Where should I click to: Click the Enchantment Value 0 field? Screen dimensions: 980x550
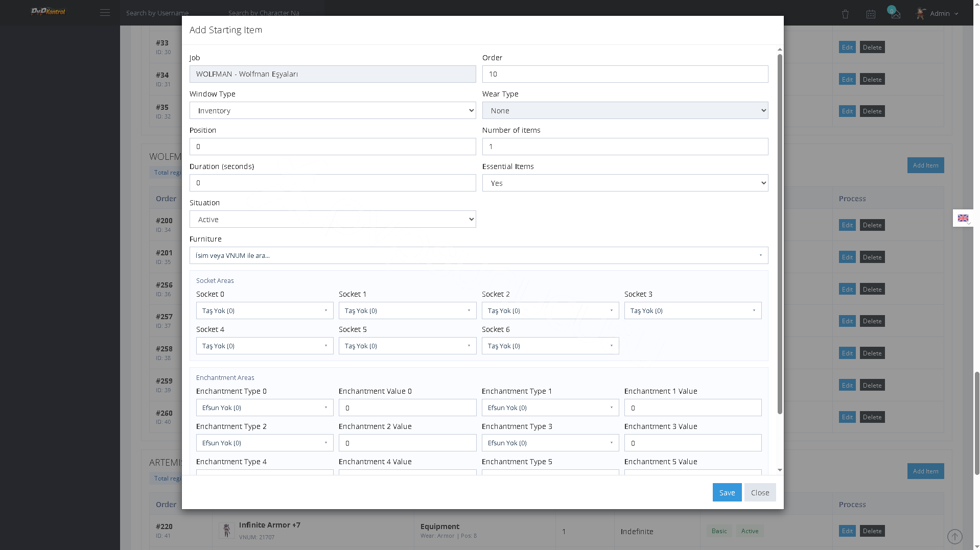407,408
